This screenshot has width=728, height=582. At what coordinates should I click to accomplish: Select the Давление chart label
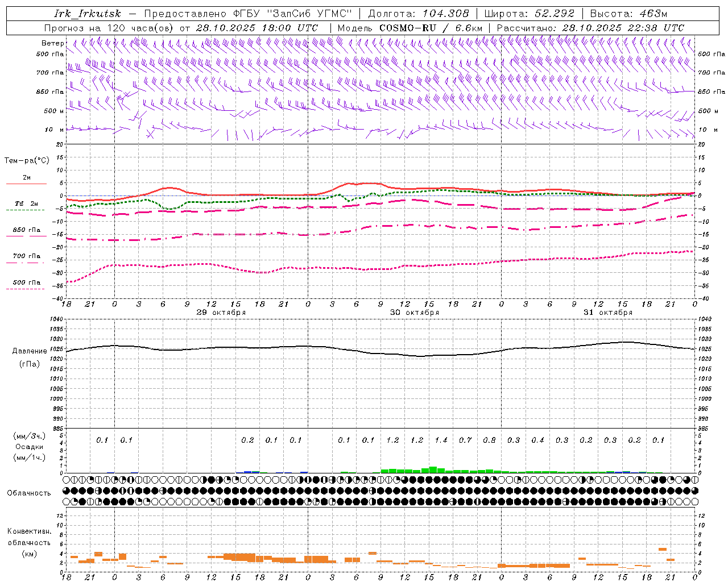pos(30,351)
